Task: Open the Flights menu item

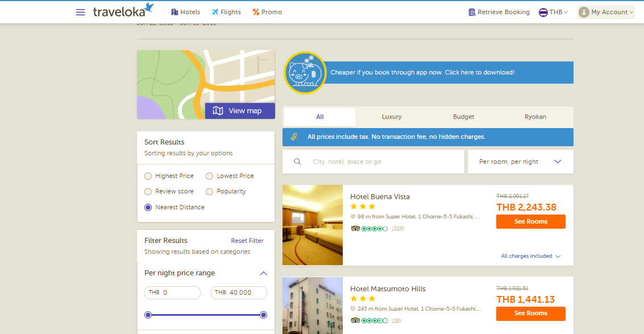Action: (226, 13)
